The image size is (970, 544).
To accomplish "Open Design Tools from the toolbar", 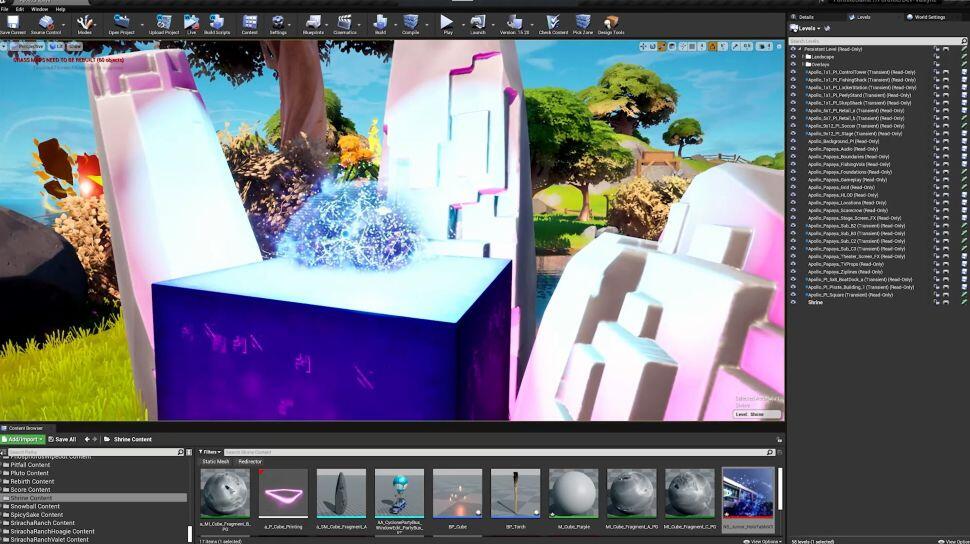I will (611, 22).
